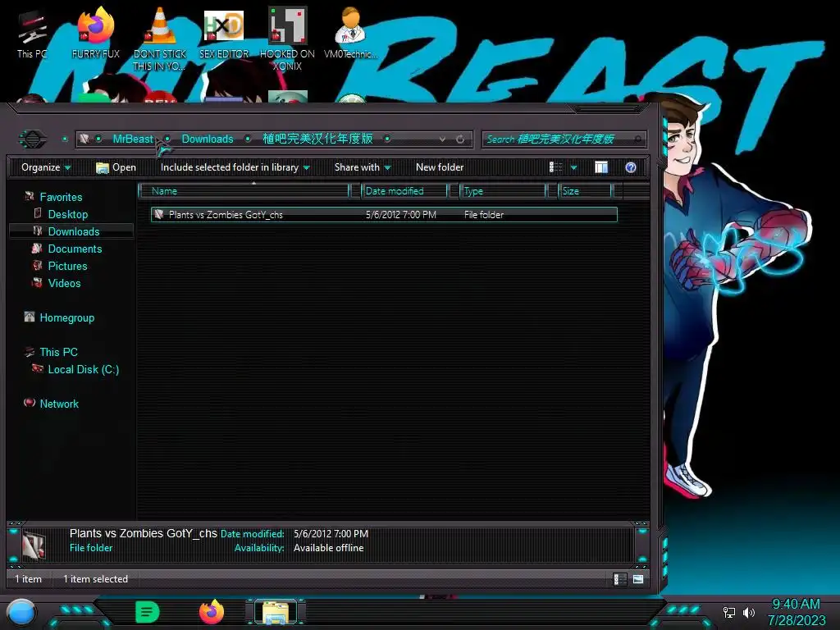Switch to large icons view via status bar

[638, 579]
